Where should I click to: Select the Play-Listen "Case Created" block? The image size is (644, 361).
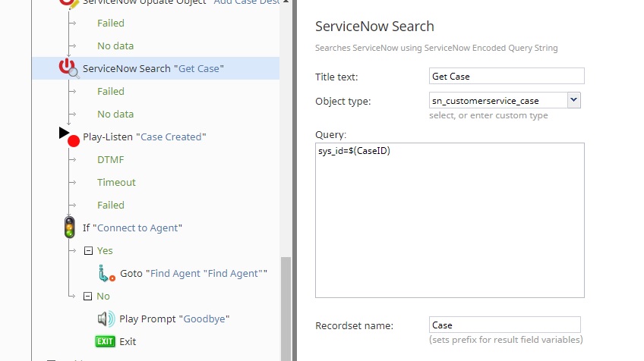144,137
